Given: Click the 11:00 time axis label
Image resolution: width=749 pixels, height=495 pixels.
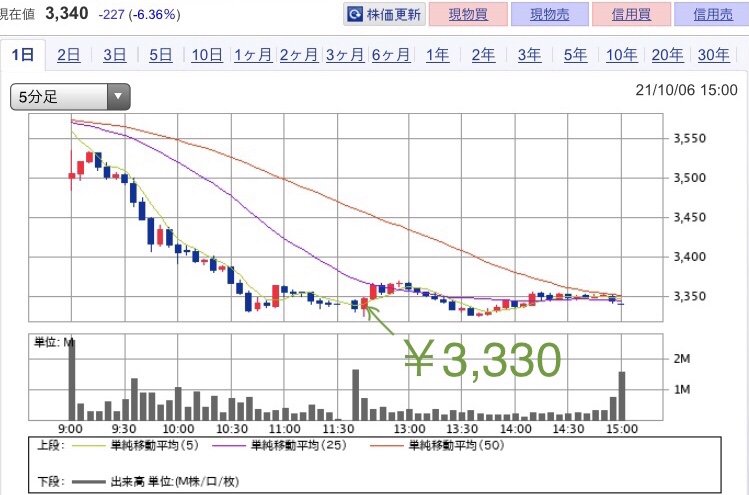Looking at the screenshot, I should click(285, 429).
